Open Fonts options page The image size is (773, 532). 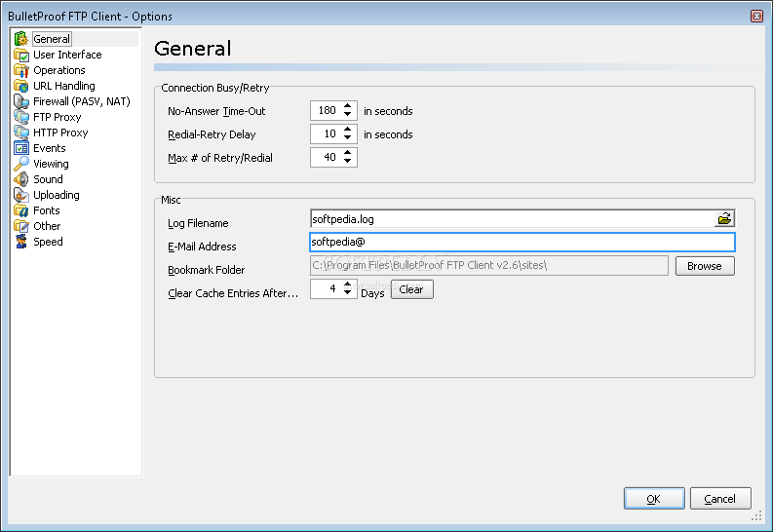tap(47, 210)
